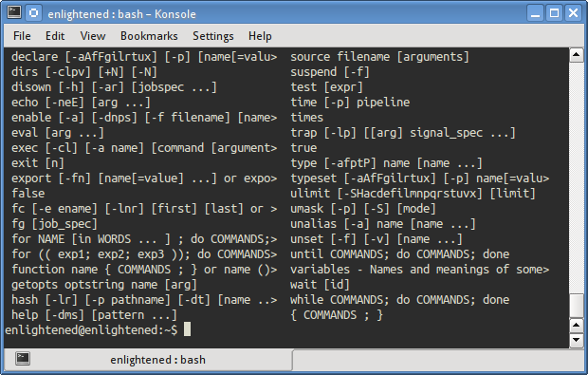
Task: Click the Konsole terminal icon in title bar
Action: [14, 12]
